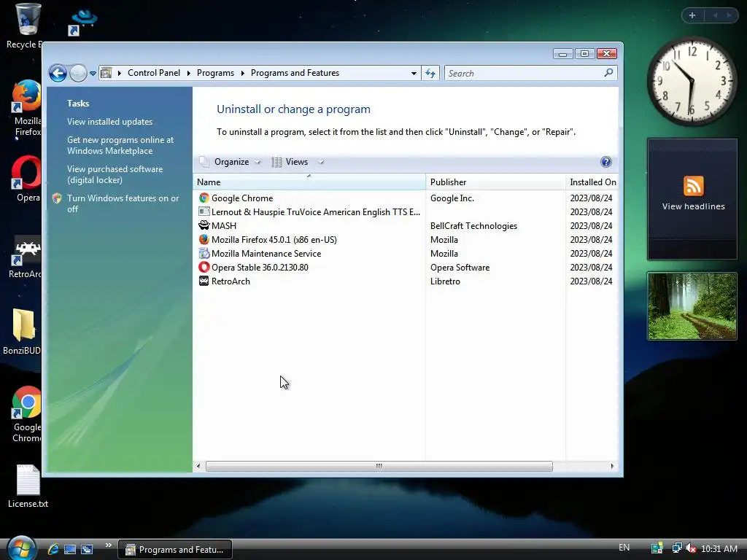Select the License.txt desktop file
This screenshot has width=747, height=560.
[x=28, y=486]
